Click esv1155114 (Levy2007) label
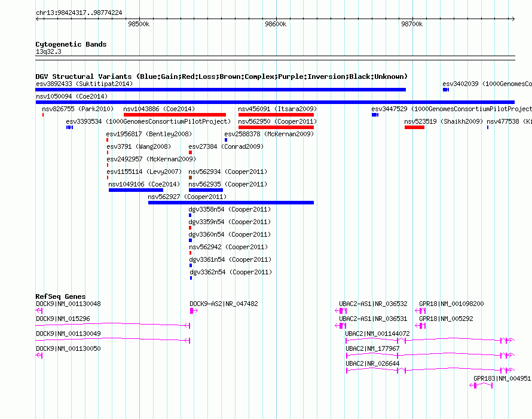 coord(144,172)
